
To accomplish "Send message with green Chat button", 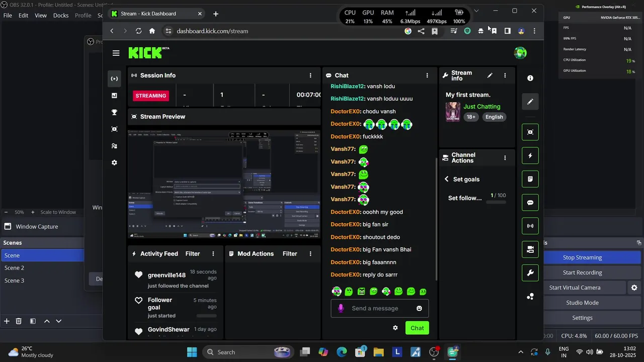I will [417, 328].
